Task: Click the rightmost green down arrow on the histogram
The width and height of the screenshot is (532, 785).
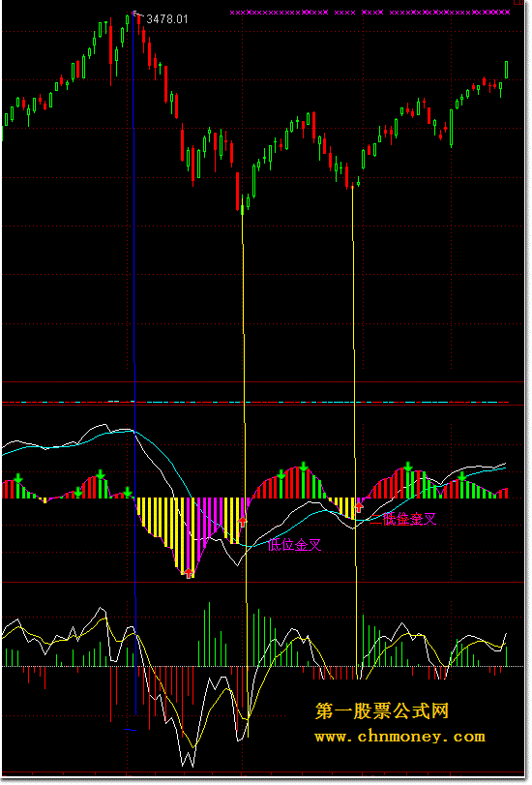Action: 462,475
